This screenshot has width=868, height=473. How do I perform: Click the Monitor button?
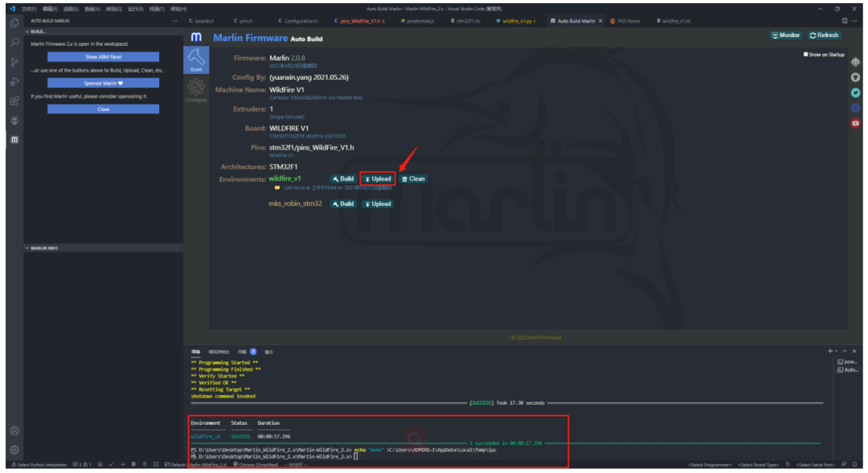coord(786,35)
